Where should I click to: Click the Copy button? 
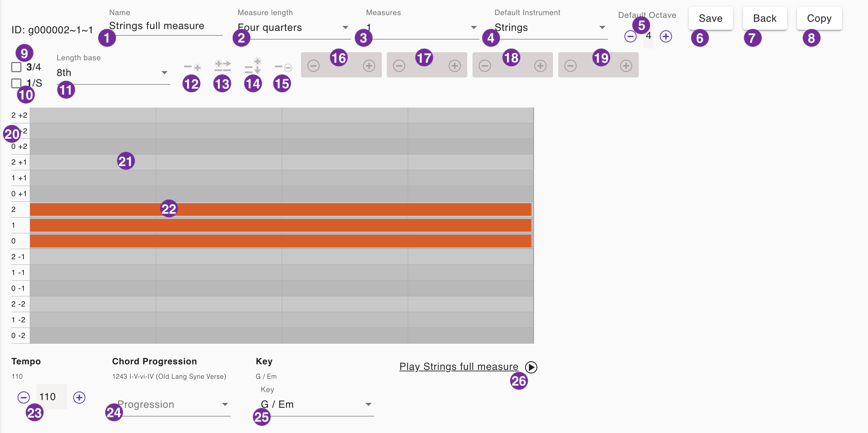[x=819, y=19]
